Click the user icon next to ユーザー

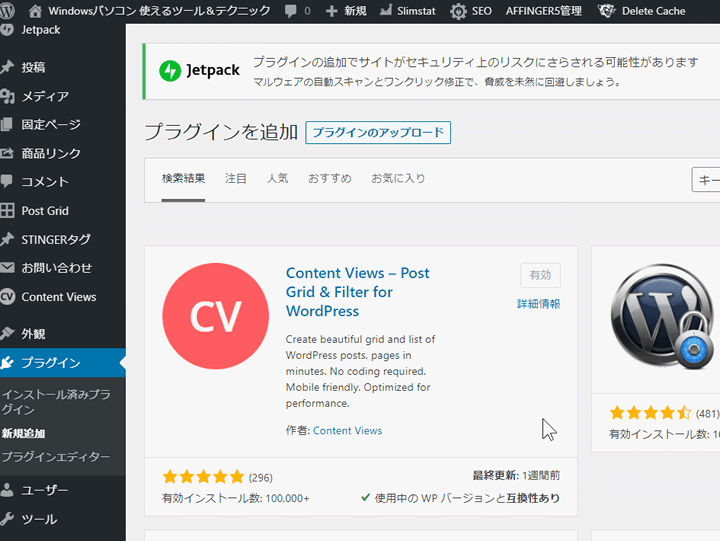click(x=6, y=490)
